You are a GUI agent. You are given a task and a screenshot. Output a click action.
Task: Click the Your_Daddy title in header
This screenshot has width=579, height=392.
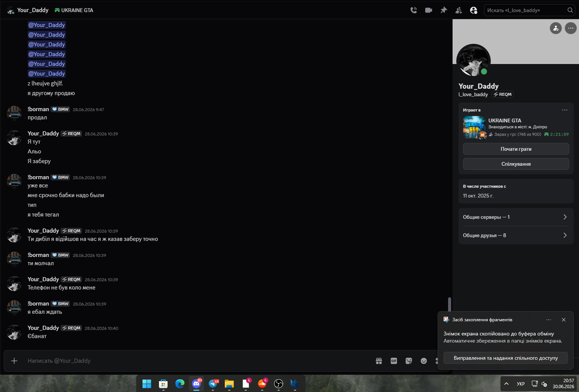pos(33,10)
